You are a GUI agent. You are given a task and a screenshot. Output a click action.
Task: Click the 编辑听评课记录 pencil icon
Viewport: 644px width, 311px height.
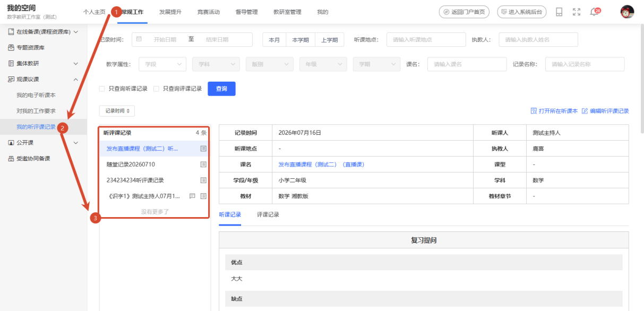tap(585, 111)
